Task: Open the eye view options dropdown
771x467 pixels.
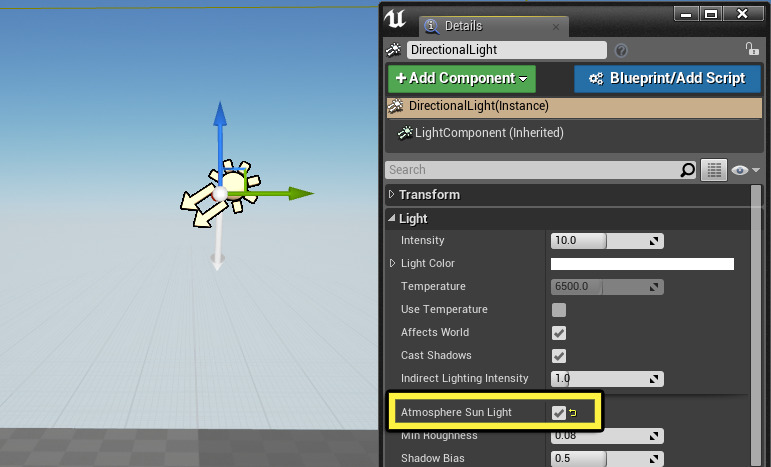Action: (x=745, y=170)
